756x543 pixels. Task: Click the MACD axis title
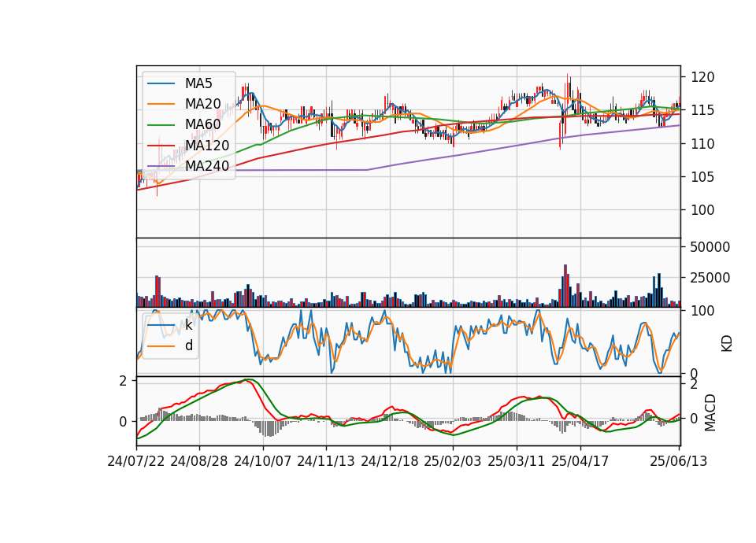tap(710, 412)
